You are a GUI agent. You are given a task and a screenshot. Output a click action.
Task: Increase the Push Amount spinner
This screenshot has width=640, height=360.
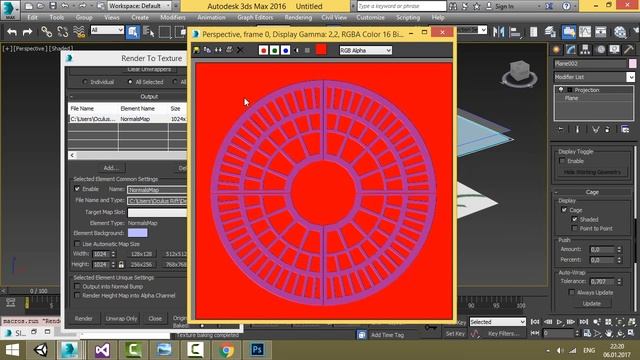[x=620, y=247]
